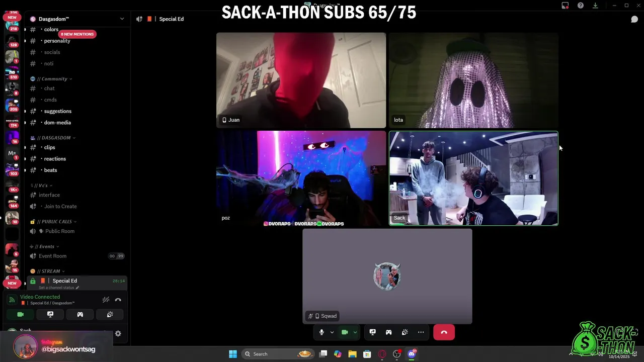The width and height of the screenshot is (644, 362).
Task: Open the Help question mark icon
Action: click(581, 6)
